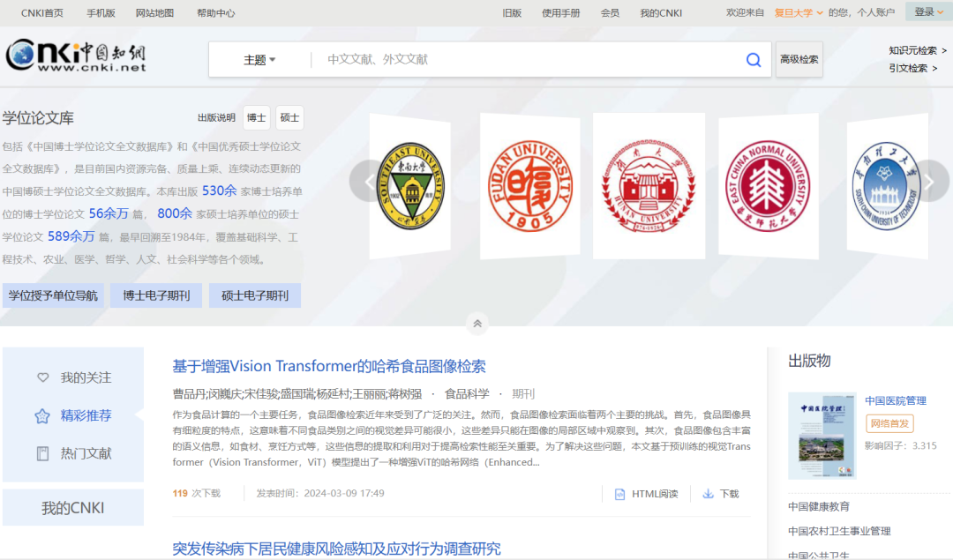The image size is (953, 560).
Task: Collapse the thesis database banner
Action: pos(477,324)
